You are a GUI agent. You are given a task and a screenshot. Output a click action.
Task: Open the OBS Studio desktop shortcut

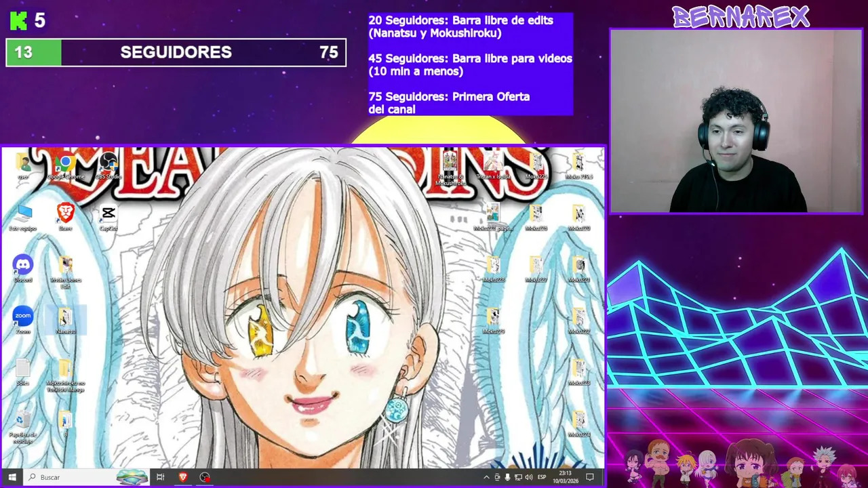coord(108,167)
